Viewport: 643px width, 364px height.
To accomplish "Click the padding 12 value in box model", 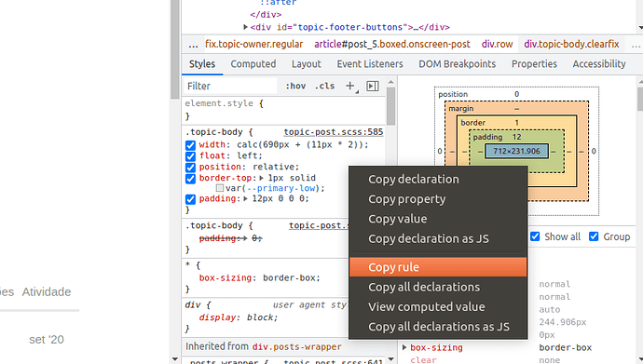I will tap(516, 137).
